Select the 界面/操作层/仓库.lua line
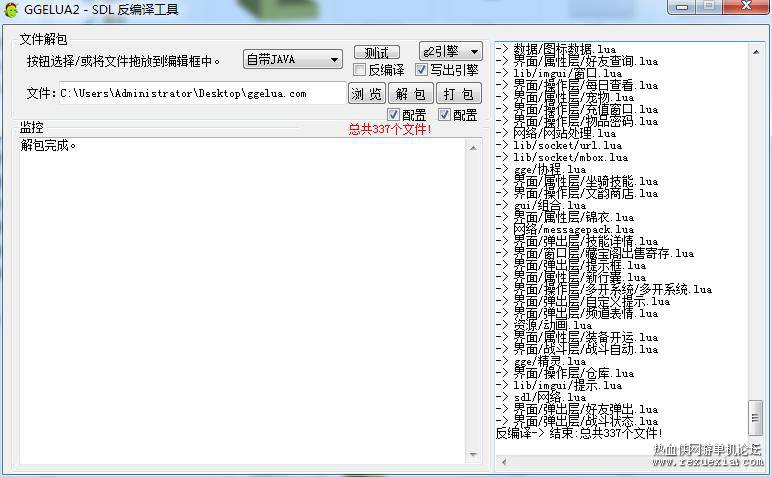Viewport: 772px width, 477px height. pos(565,373)
